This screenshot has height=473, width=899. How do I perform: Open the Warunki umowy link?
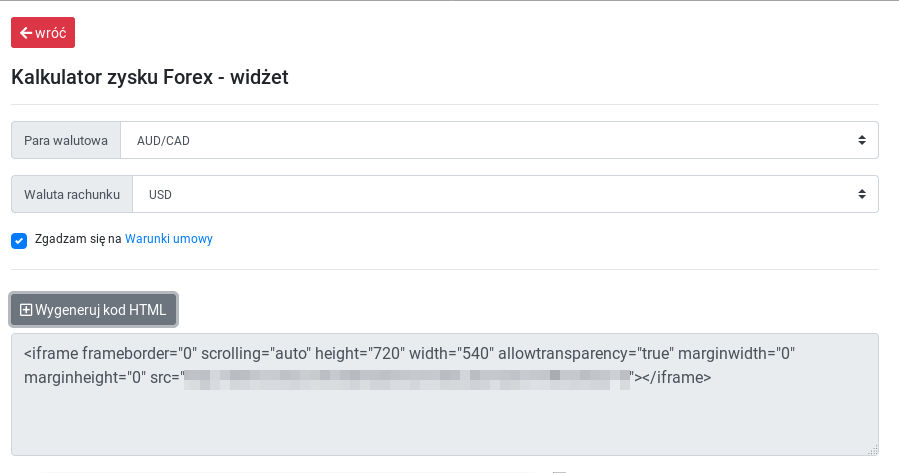169,239
